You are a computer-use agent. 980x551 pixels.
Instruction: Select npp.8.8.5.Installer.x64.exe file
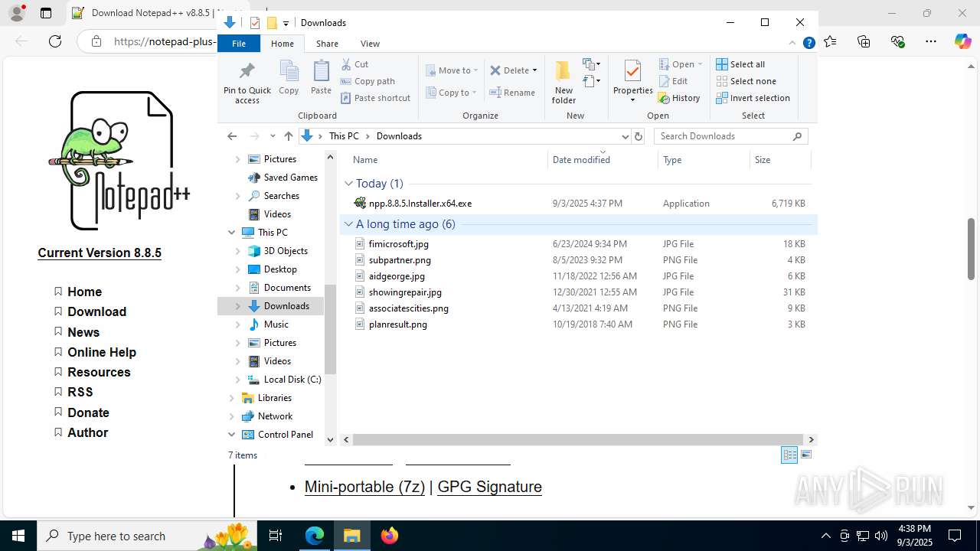(x=420, y=204)
